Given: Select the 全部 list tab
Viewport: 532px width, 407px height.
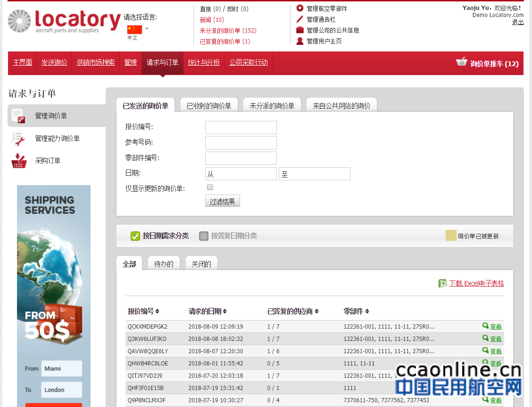Looking at the screenshot, I should point(129,264).
